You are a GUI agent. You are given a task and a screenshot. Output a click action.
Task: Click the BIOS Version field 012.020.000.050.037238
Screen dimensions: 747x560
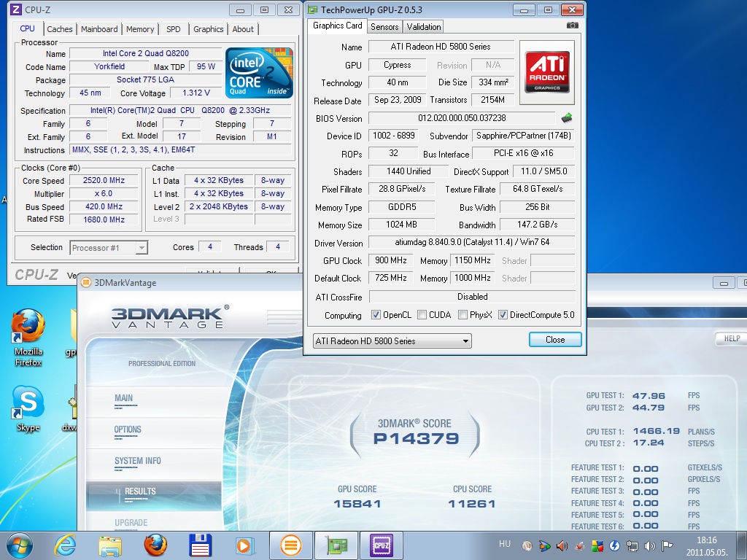tap(462, 117)
